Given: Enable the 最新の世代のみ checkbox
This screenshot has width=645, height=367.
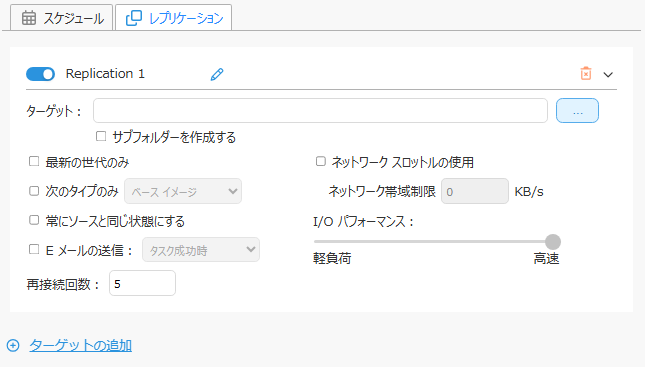Looking at the screenshot, I should [34, 161].
